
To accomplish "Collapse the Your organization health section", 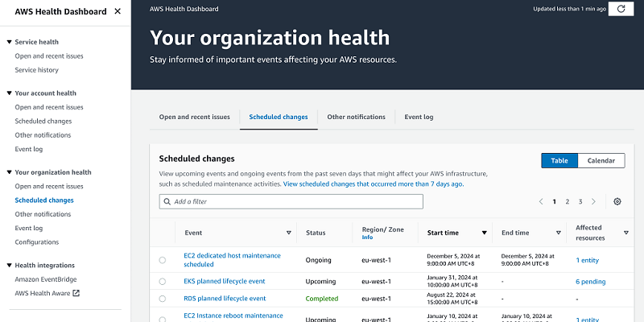I will (9, 172).
